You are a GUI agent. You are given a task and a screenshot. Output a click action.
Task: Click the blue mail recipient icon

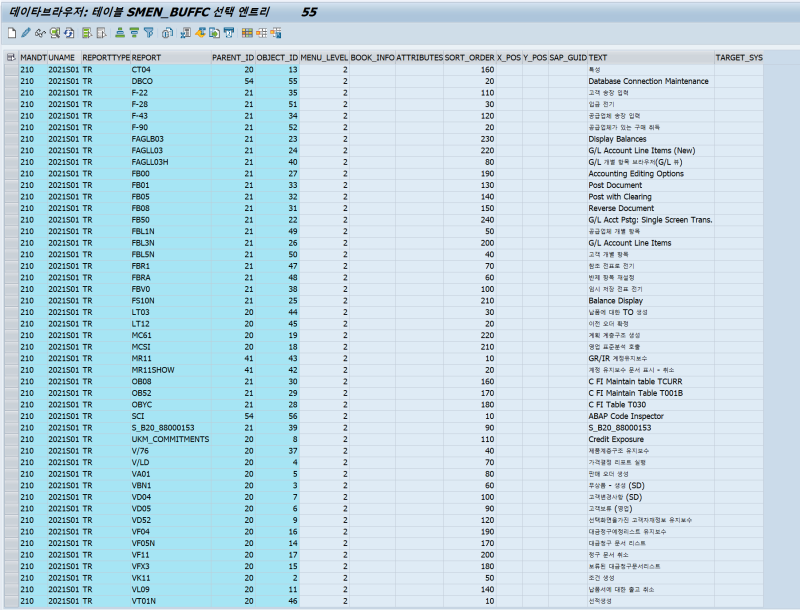tap(229, 33)
